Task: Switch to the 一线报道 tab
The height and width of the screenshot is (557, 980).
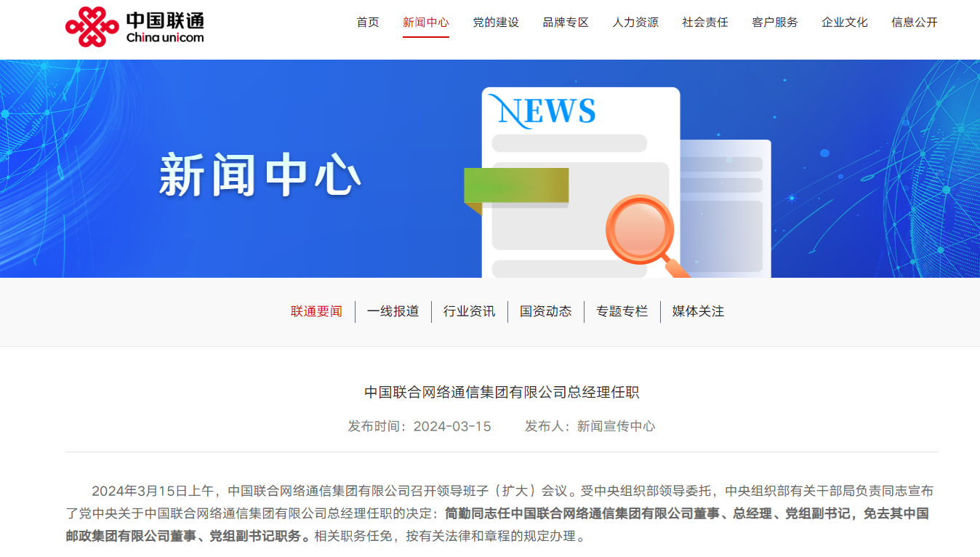Action: click(x=393, y=311)
